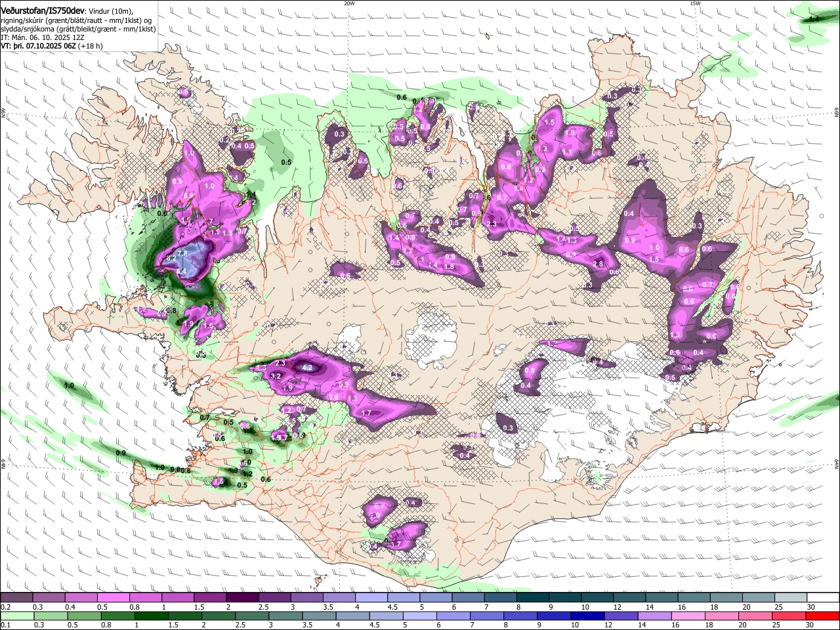Click the pale green lower legend swatch between 0.1 and 0.3
This screenshot has width=840, height=630.
click(16, 616)
